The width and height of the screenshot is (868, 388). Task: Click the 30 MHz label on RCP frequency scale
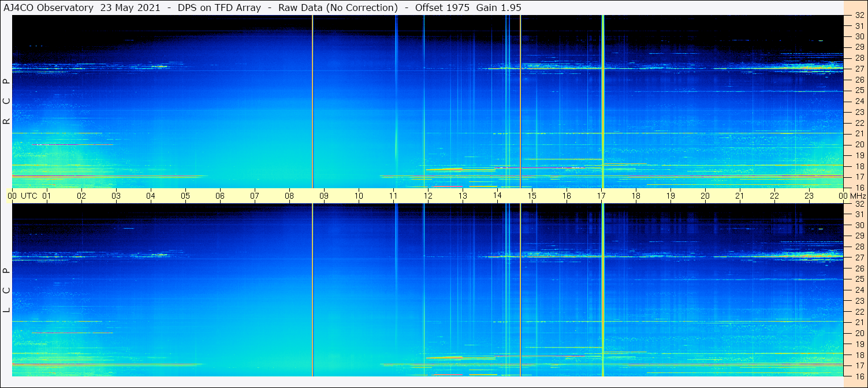[859, 36]
